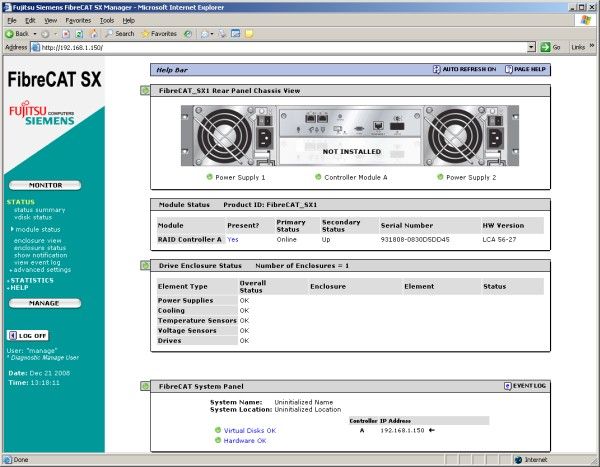
Task: Expand advanced settings in sidebar
Action: point(41,269)
